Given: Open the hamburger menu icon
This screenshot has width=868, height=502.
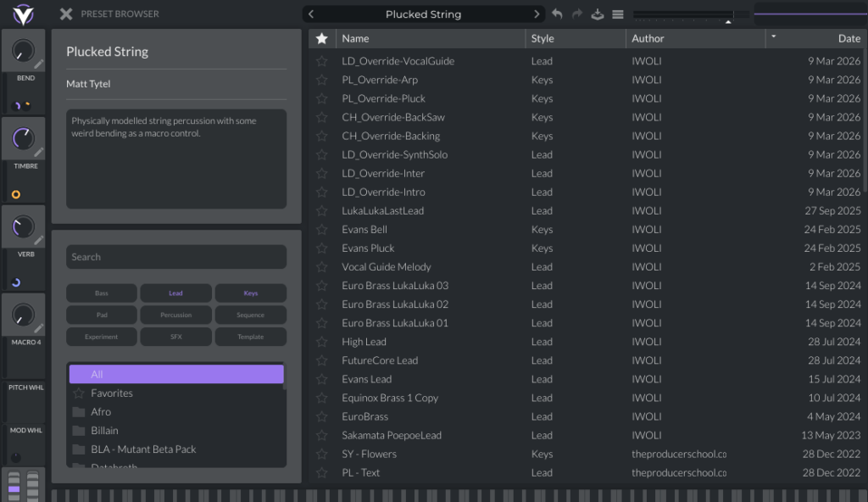Looking at the screenshot, I should [x=618, y=14].
